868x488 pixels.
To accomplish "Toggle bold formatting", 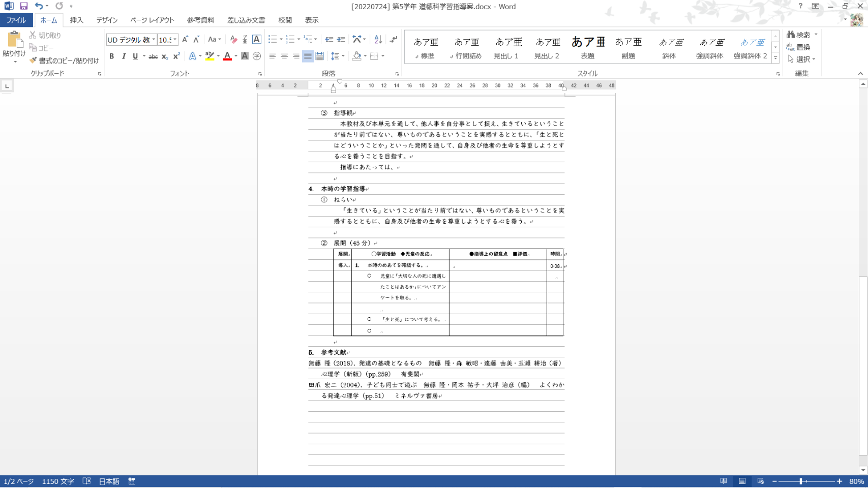I will pos(111,56).
